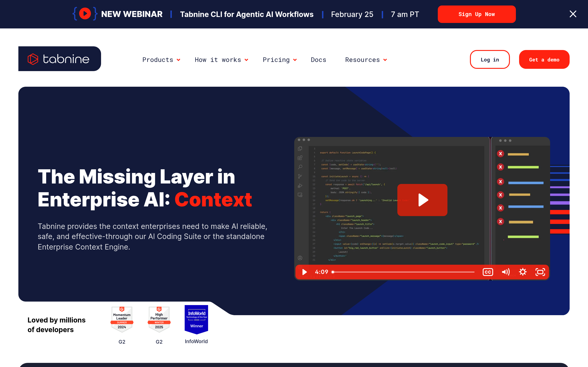The width and height of the screenshot is (588, 367).
Task: Expand the Products dropdown menu
Action: [161, 60]
